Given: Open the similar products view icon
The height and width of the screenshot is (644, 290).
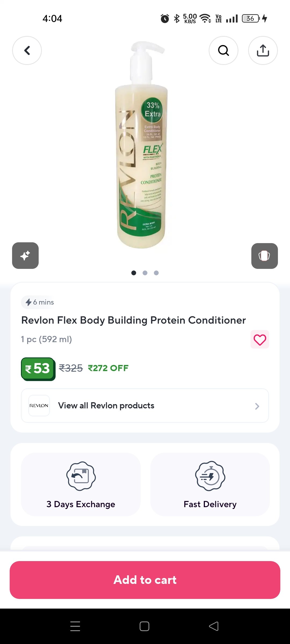Looking at the screenshot, I should 264,256.
